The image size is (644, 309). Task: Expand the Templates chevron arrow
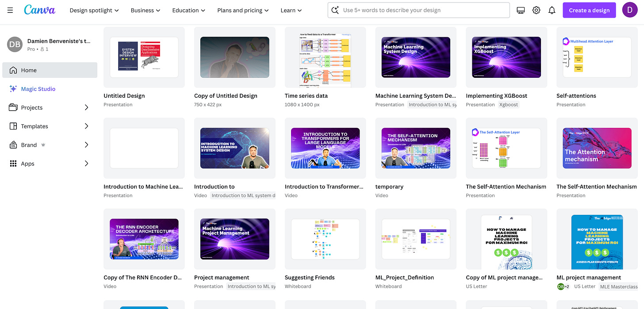pyautogui.click(x=87, y=126)
